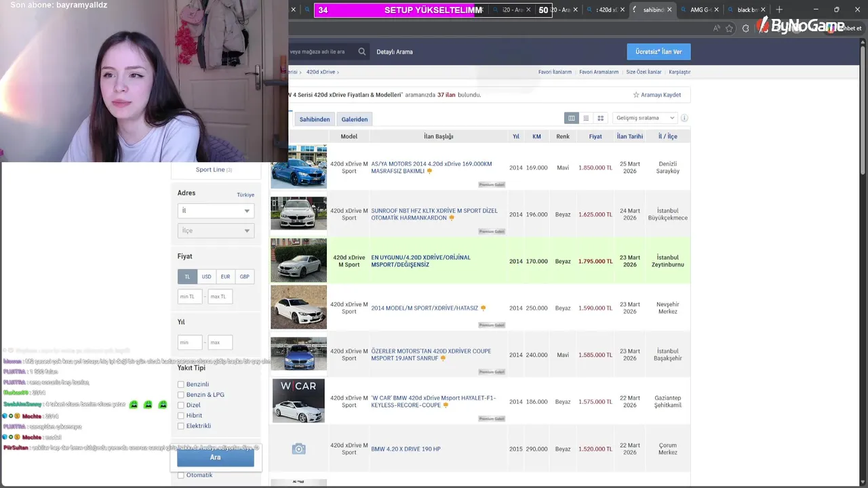Open the Size Özel İlanlar link
The width and height of the screenshot is (868, 488).
click(x=644, y=72)
